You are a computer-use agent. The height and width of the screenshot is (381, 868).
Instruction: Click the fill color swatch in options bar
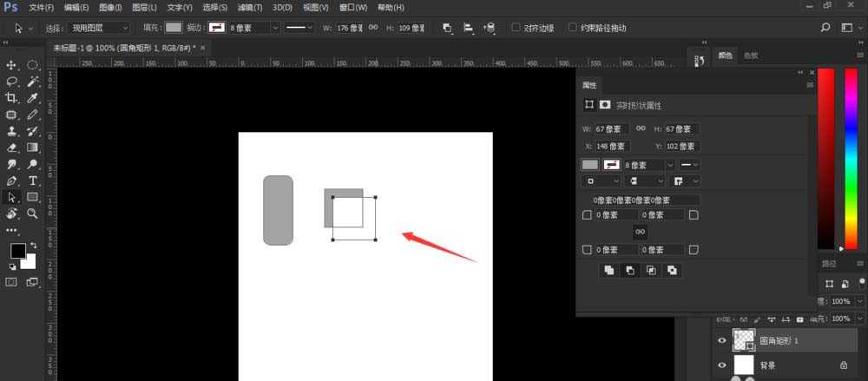(x=174, y=28)
